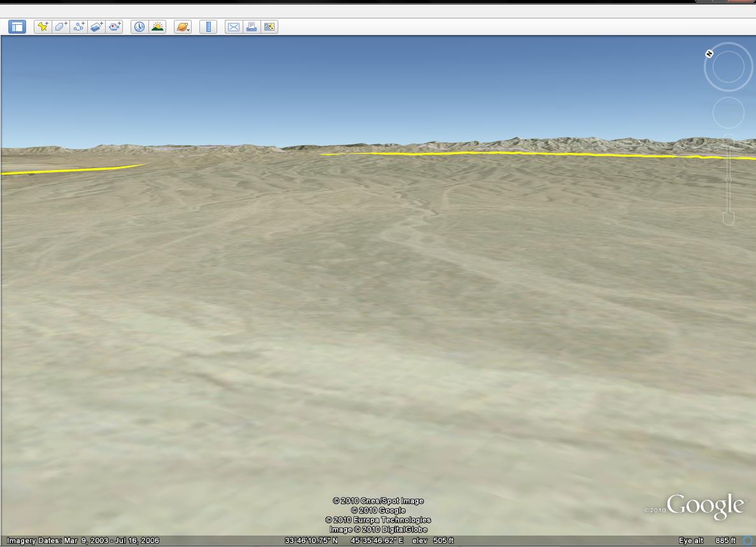Email the current view
The image size is (756, 547).
234,27
